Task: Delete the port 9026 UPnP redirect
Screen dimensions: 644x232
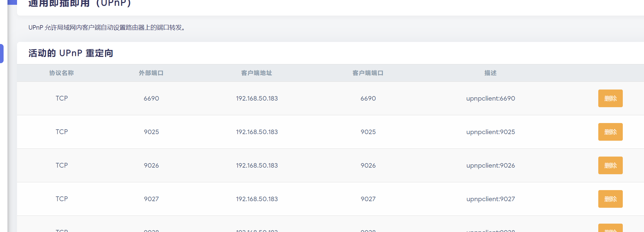Action: click(x=610, y=165)
